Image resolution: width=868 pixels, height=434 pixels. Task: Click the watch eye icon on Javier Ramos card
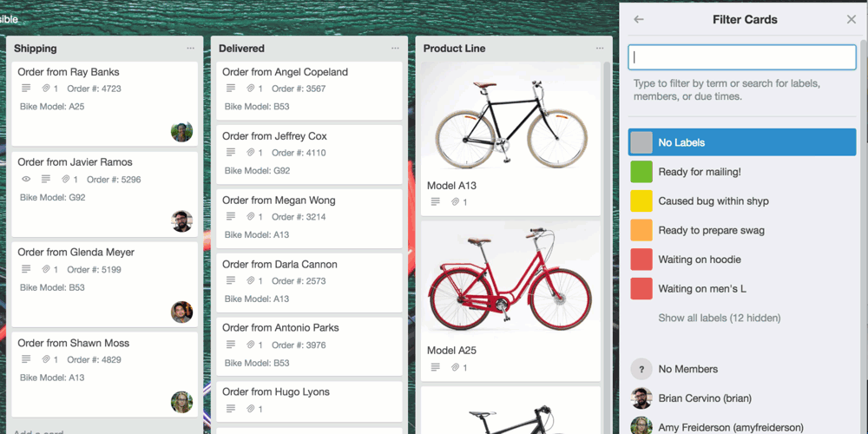[25, 180]
